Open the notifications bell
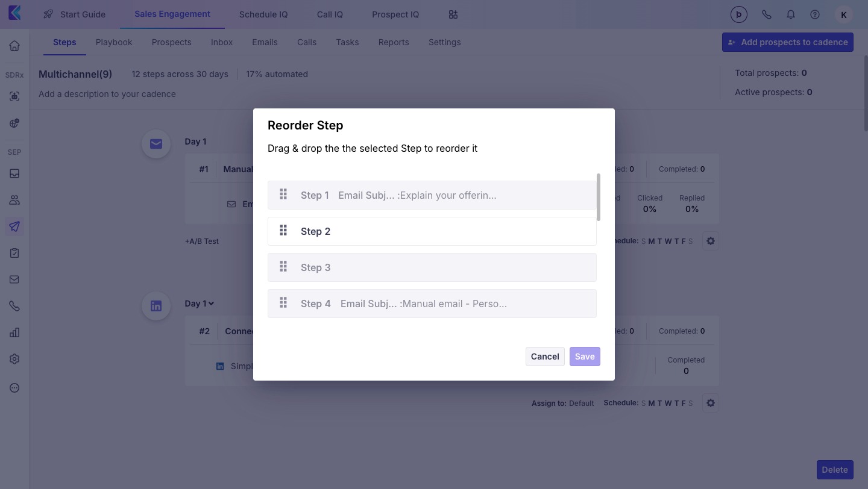 tap(791, 14)
